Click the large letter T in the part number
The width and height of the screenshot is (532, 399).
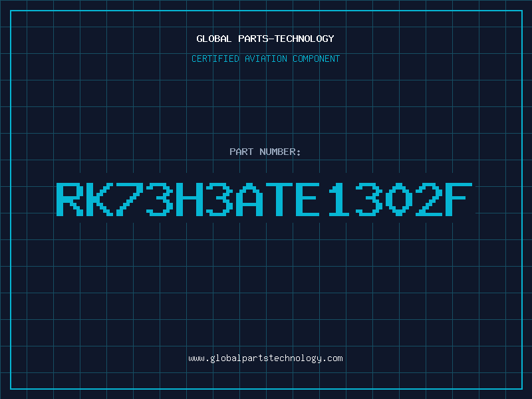tap(279, 199)
